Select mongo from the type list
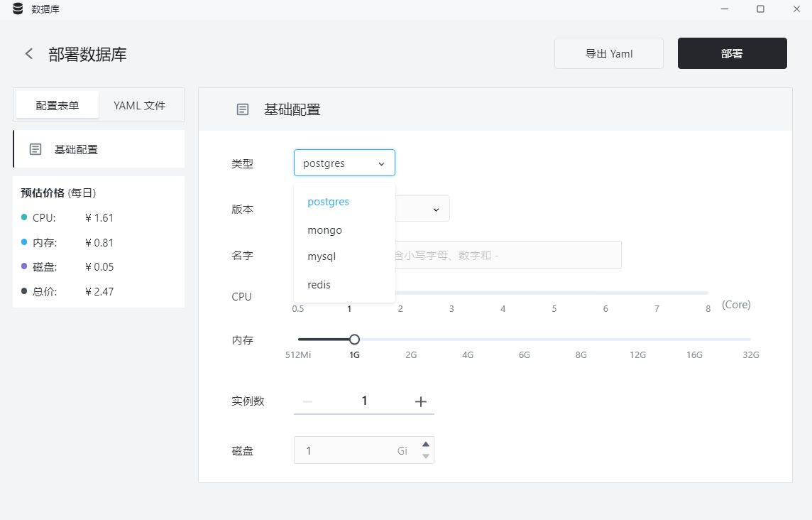This screenshot has height=520, width=812. [324, 230]
